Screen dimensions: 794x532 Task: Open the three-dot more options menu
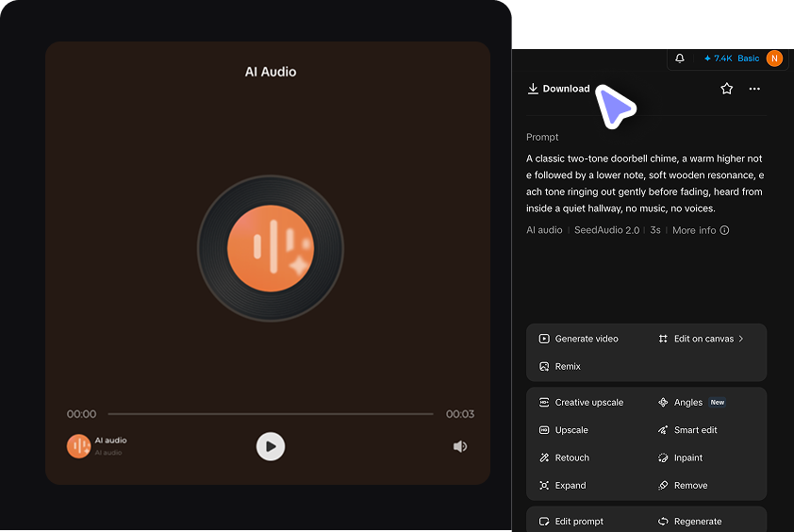(754, 89)
